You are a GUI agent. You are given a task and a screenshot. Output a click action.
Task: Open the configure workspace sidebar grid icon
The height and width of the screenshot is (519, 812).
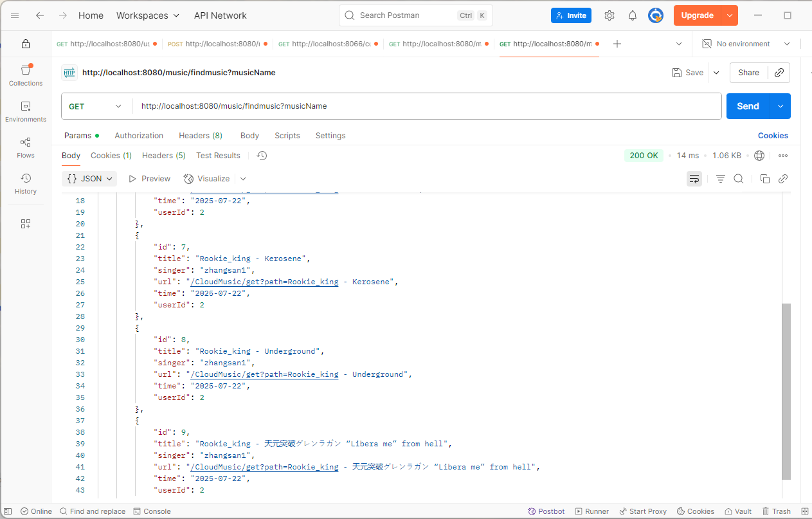tap(26, 224)
